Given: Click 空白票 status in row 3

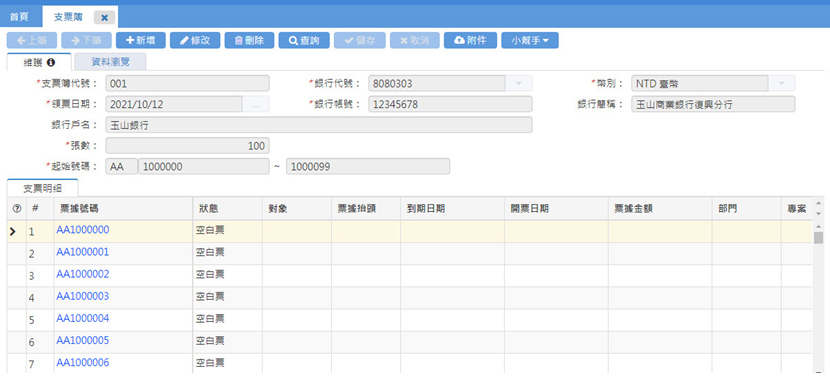Looking at the screenshot, I should click(x=210, y=274).
